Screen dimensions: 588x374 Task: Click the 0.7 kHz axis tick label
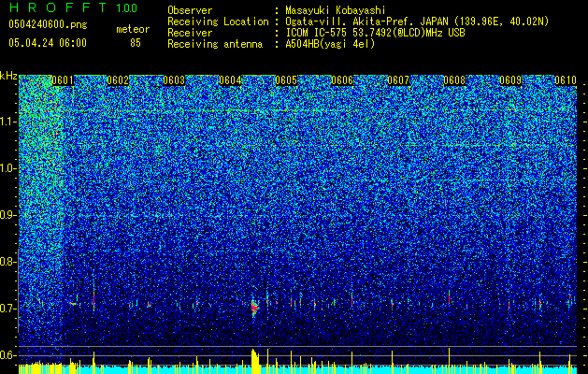coord(8,309)
